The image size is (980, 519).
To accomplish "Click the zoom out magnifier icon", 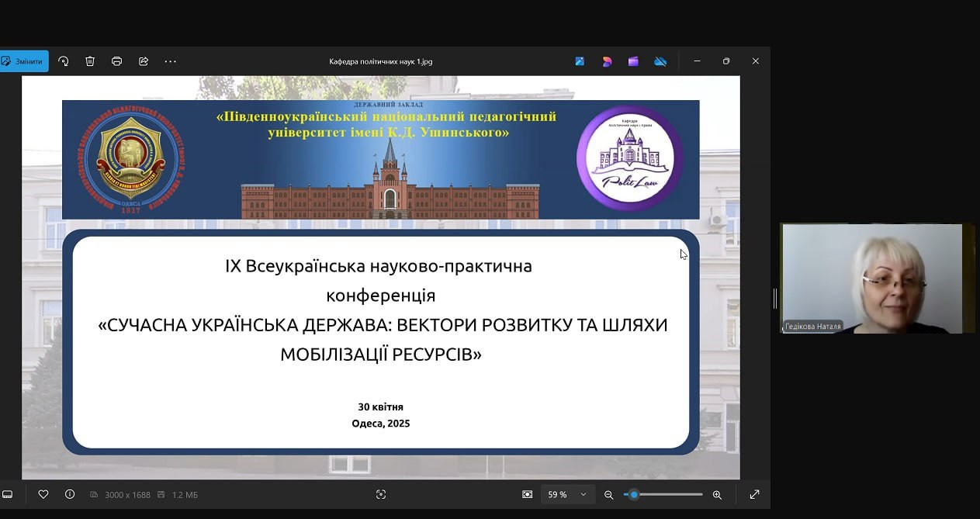I will point(609,494).
